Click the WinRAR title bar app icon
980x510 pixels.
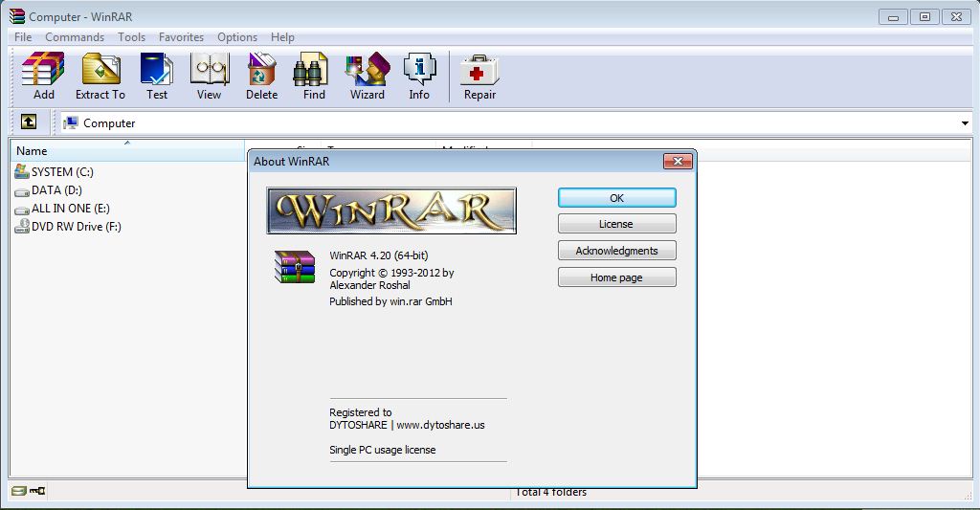pyautogui.click(x=17, y=16)
